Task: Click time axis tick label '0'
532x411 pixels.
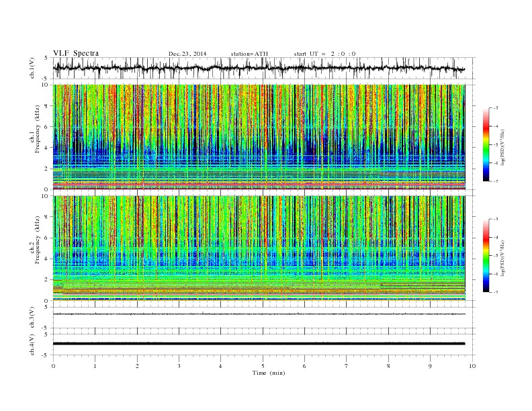Action: click(53, 366)
